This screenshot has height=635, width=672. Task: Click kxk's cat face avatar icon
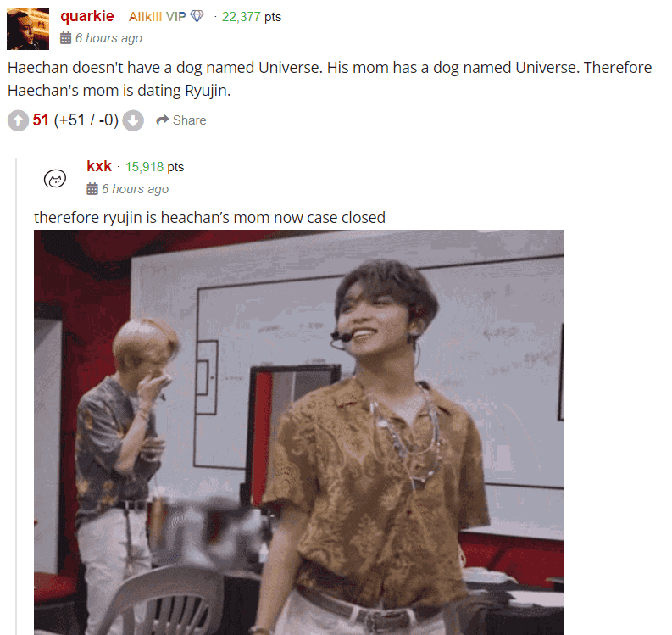[55, 179]
